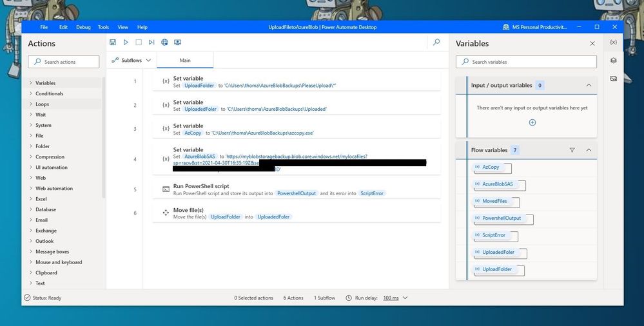Add an input or output variable plus icon
The image size is (644, 326).
[x=532, y=122]
